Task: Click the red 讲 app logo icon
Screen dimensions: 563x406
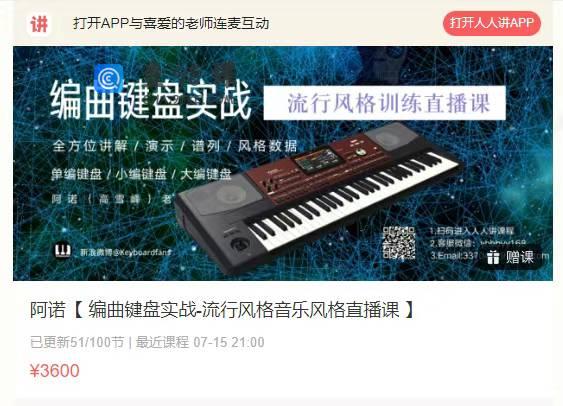Action: 39,24
